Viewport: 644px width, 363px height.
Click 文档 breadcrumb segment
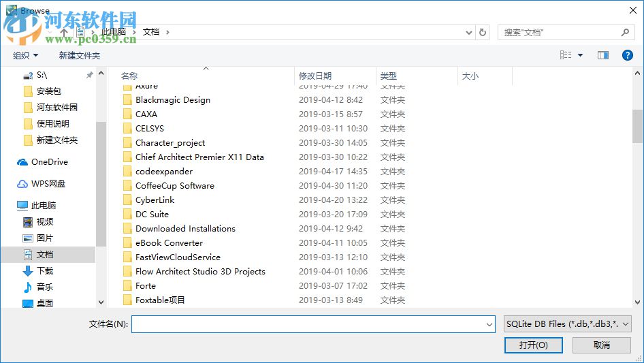(x=150, y=32)
